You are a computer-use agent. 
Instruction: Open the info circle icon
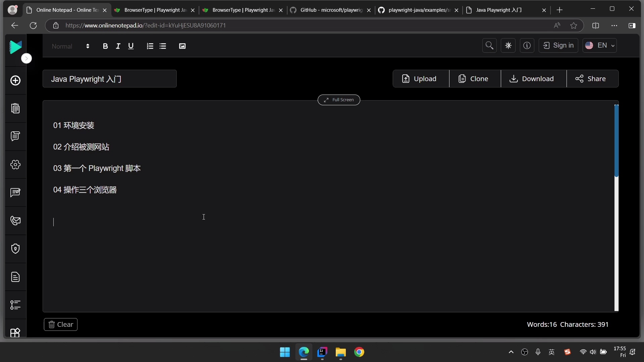pos(527,46)
